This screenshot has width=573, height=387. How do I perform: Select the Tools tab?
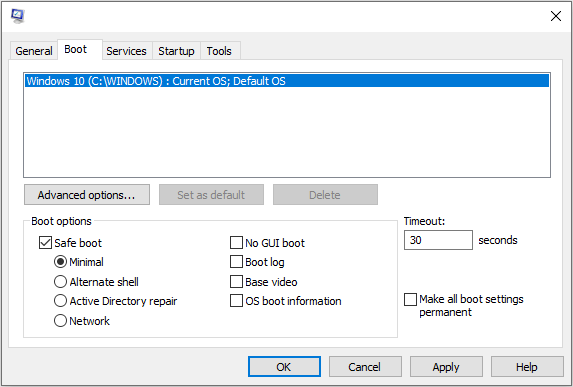[219, 51]
